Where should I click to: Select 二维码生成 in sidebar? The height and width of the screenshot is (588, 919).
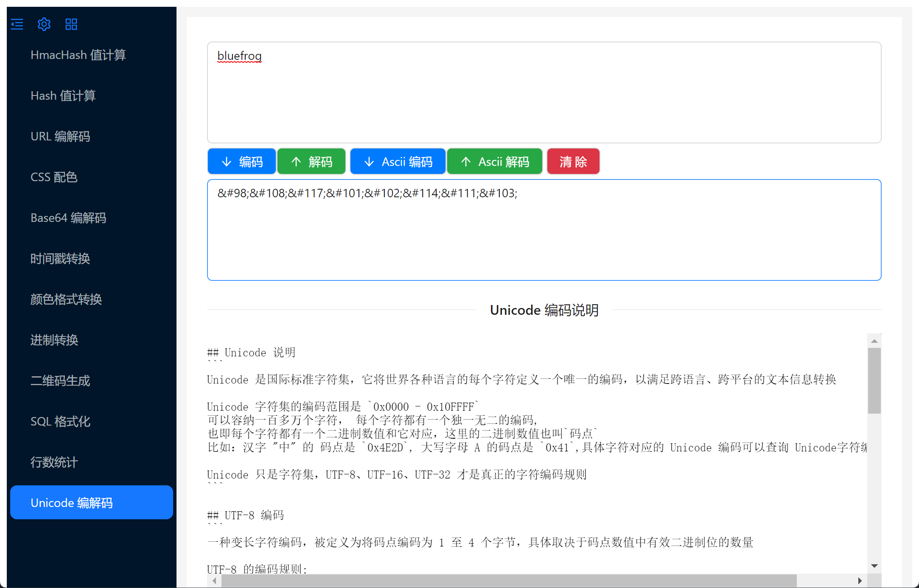pyautogui.click(x=60, y=381)
